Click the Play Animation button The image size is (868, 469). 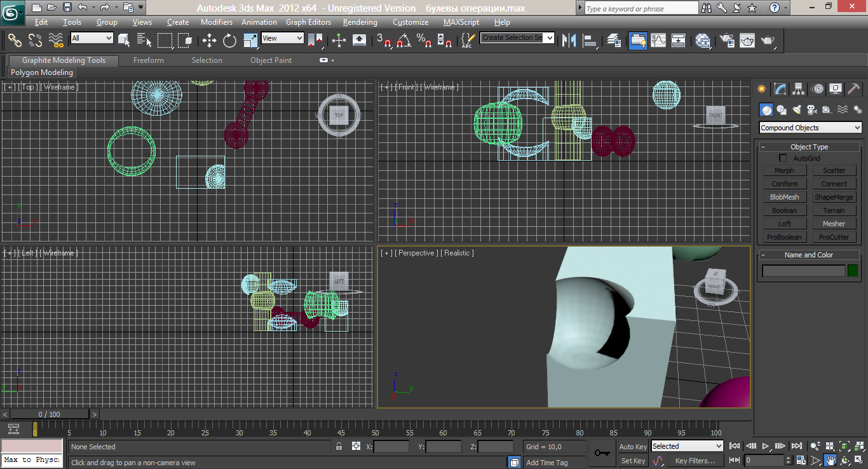point(766,446)
